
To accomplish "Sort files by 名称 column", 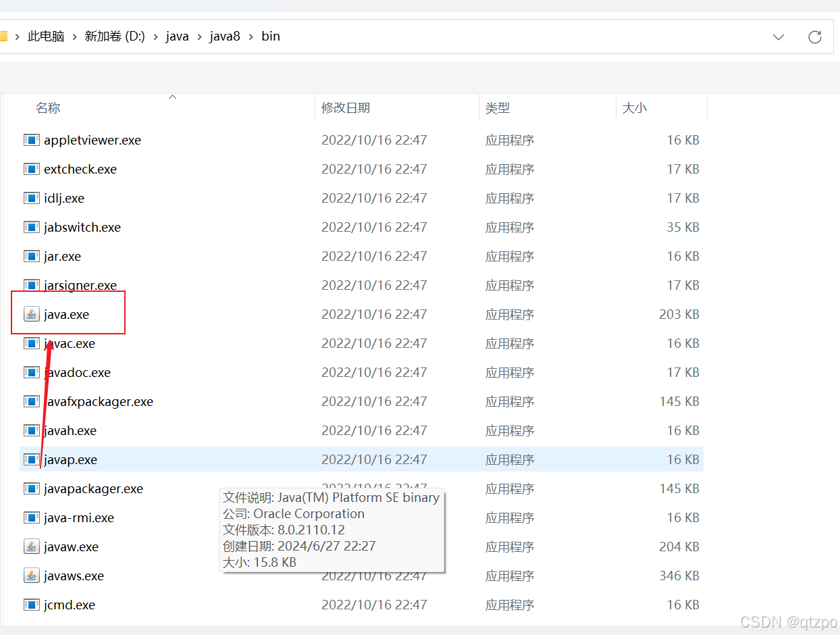I will (48, 108).
